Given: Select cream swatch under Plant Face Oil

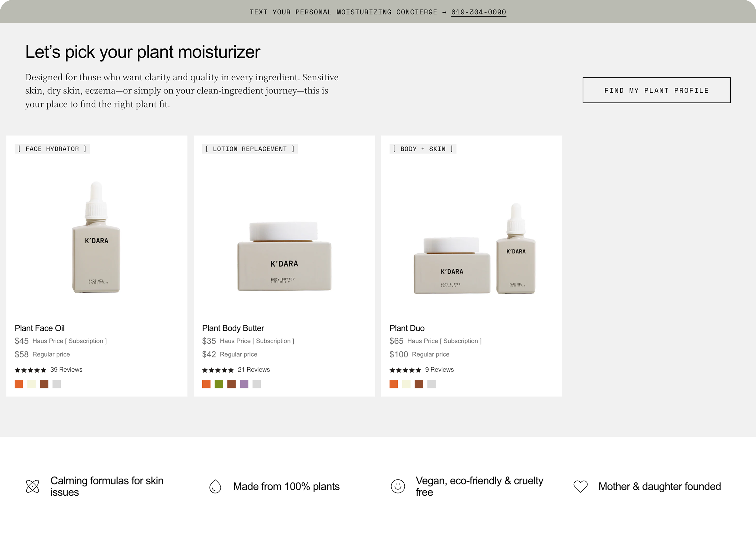Looking at the screenshot, I should [x=31, y=384].
